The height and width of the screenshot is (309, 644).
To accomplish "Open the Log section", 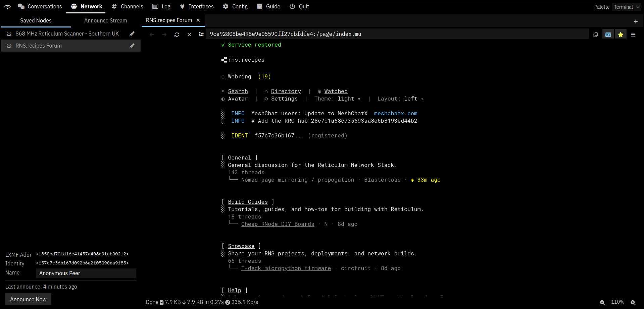I will [x=161, y=7].
